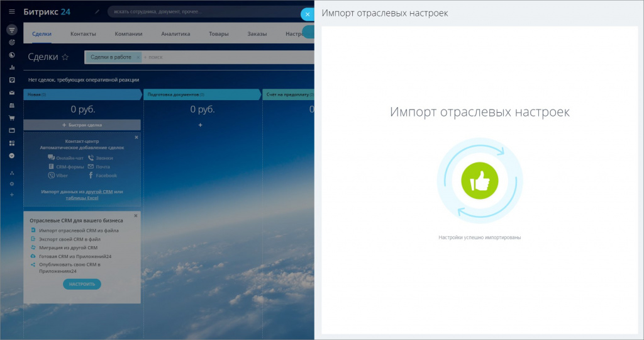Click Нет сделок, требующих оперативной реакции text
Screen dimensions: 644x340
[x=84, y=80]
